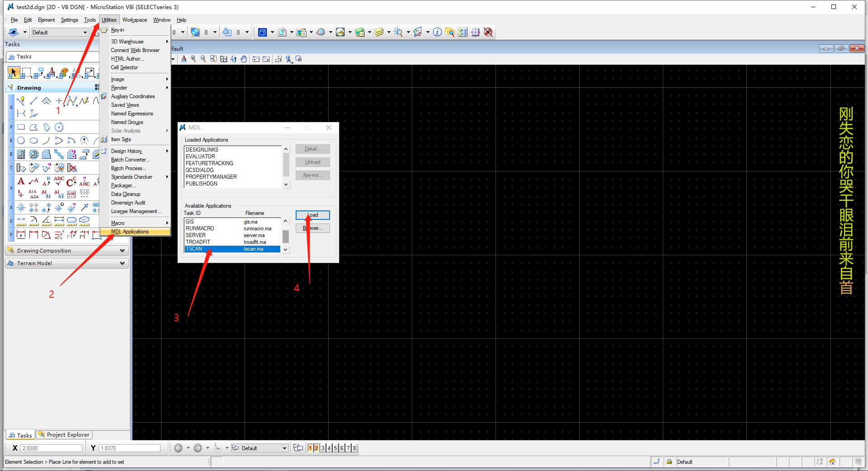This screenshot has height=471, width=868.
Task: Toggle the lock icon in status bar
Action: click(669, 461)
